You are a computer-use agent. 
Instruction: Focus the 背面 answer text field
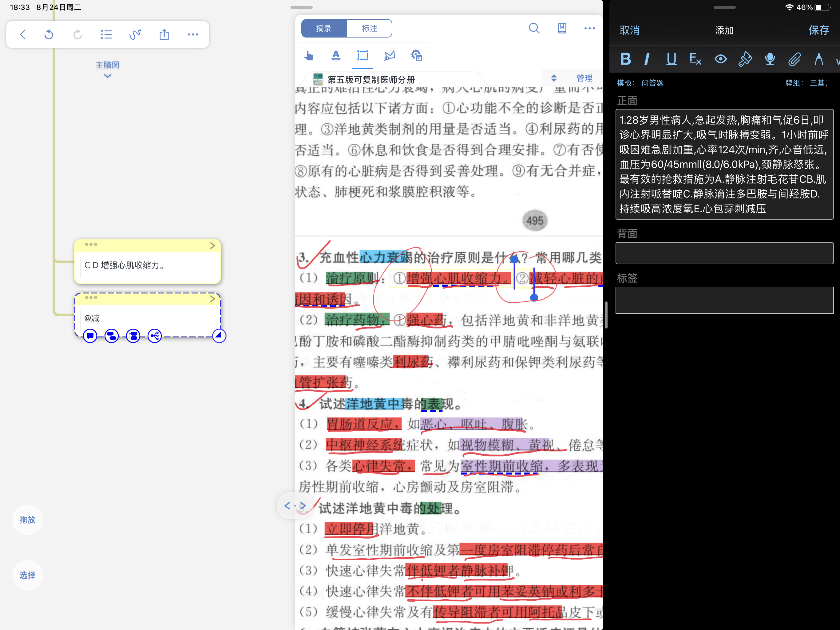click(724, 253)
